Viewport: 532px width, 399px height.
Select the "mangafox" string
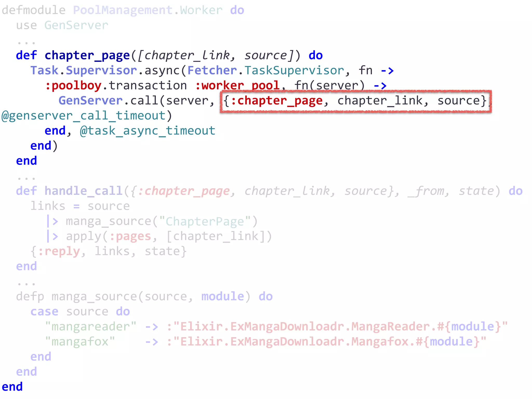pyautogui.click(x=80, y=342)
